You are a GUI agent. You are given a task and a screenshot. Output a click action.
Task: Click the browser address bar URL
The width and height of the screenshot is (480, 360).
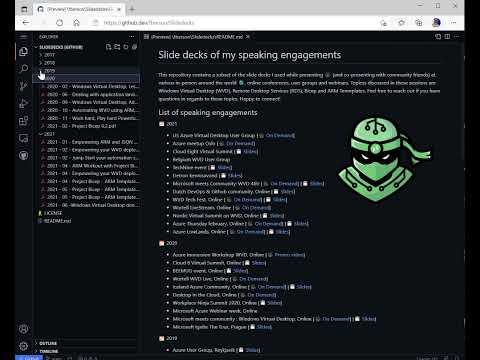(x=149, y=23)
